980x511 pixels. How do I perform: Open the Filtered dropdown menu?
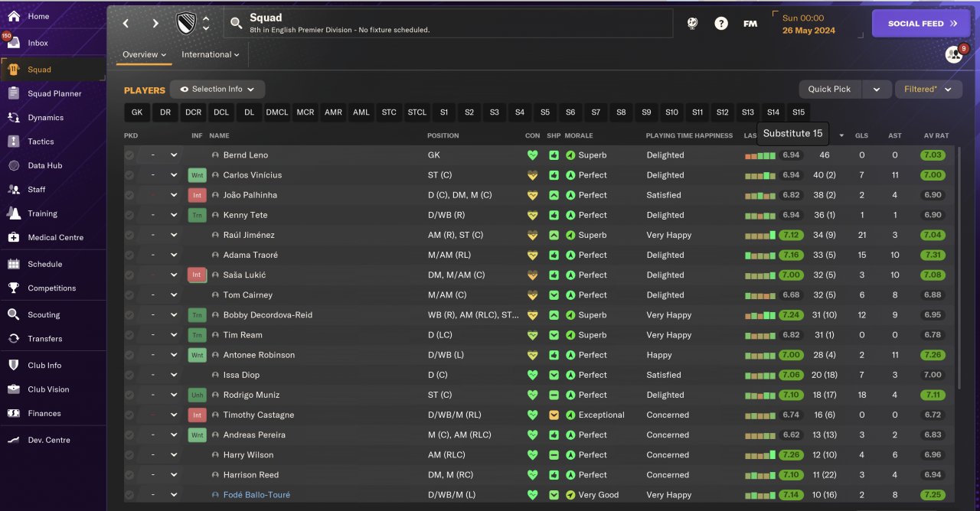point(928,90)
